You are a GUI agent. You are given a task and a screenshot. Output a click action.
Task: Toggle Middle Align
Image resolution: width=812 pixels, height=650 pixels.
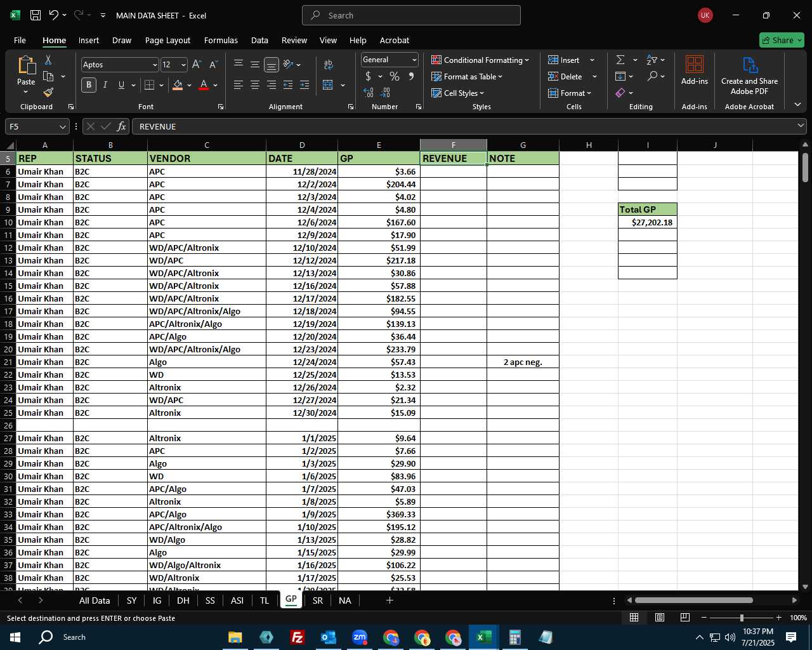[x=255, y=65]
